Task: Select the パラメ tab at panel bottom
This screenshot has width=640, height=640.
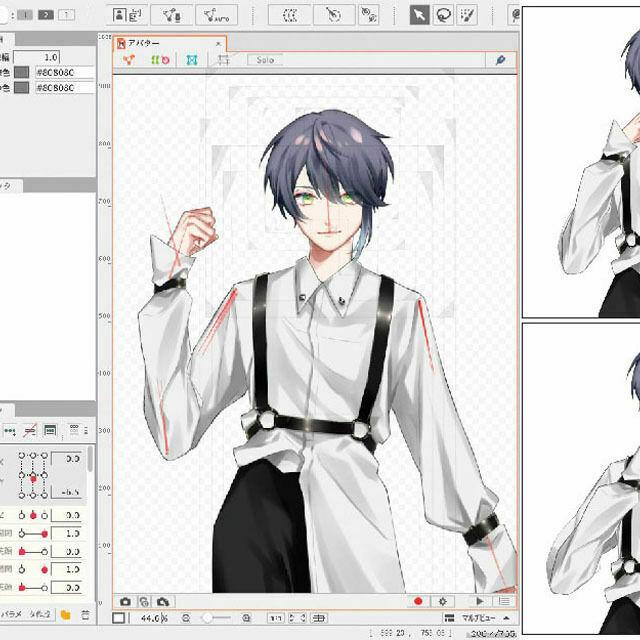Action: (x=12, y=613)
